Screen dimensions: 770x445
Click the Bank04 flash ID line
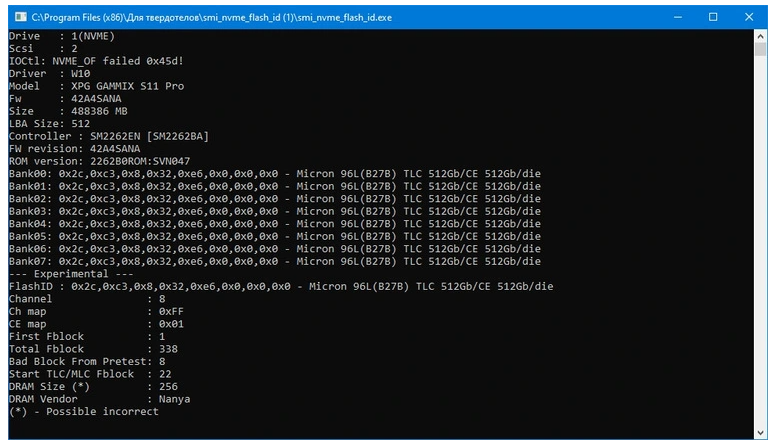(275, 224)
